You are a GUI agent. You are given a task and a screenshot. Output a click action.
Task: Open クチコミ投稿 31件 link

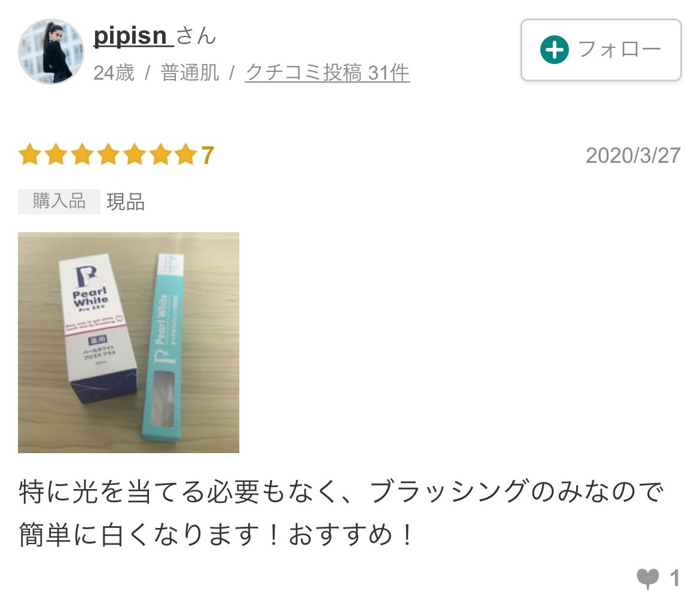tap(327, 72)
